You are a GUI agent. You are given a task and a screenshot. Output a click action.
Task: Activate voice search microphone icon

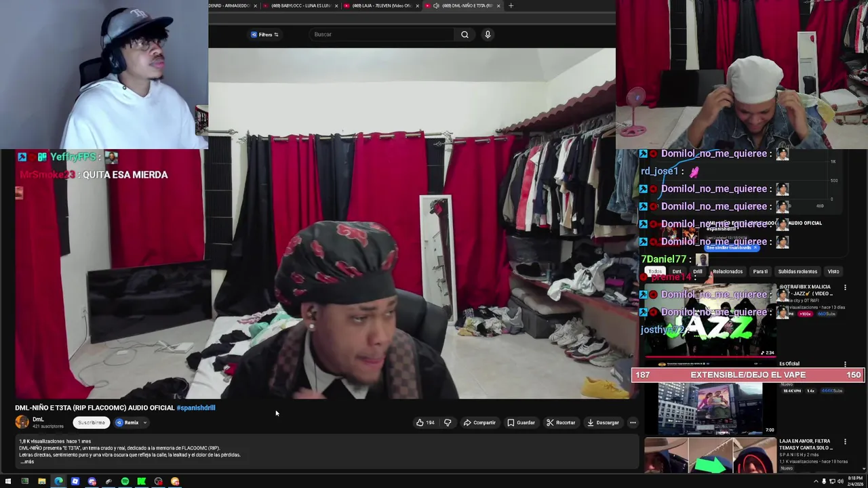point(488,35)
